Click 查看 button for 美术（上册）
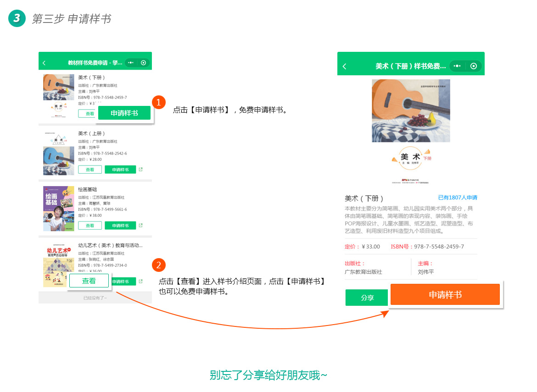Screen dimensions: 537x392 click(x=89, y=169)
